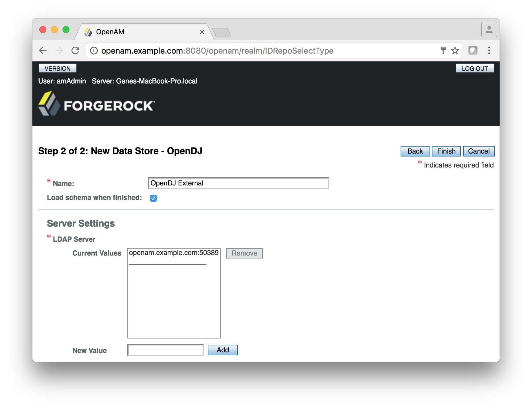View site info icon in address bar

(x=94, y=51)
